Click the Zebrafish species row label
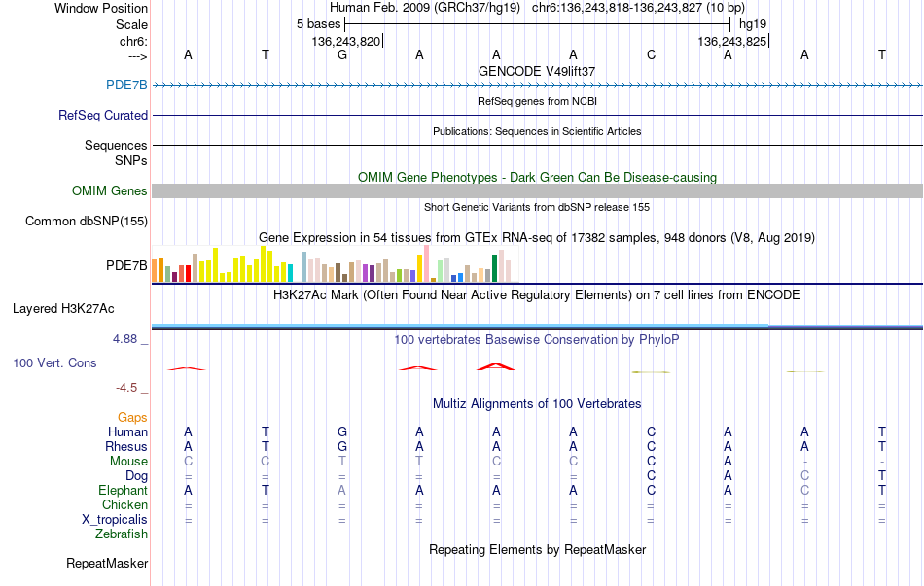This screenshot has height=586, width=924. (x=122, y=534)
